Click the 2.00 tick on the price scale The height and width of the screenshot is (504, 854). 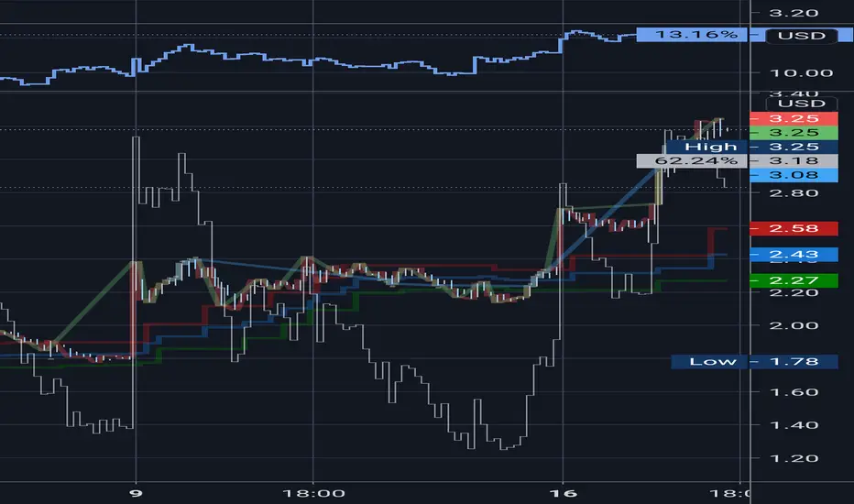pos(794,326)
